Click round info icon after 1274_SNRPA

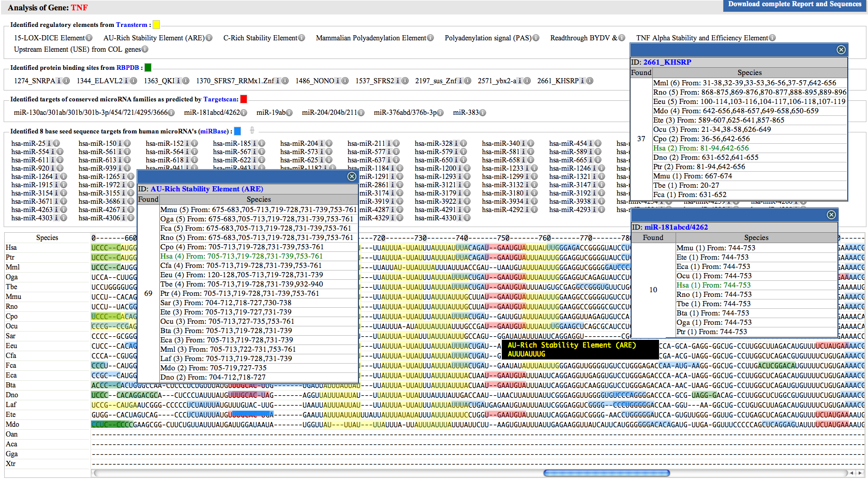pyautogui.click(x=66, y=81)
